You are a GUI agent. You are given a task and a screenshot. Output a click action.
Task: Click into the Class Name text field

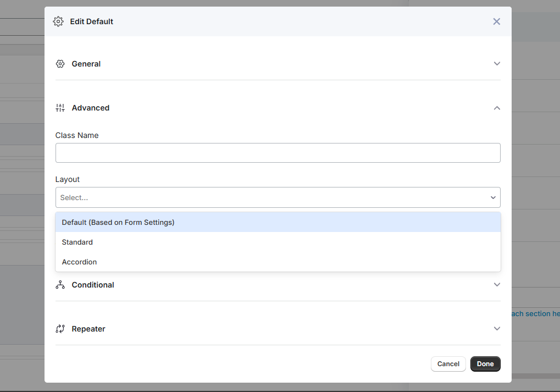[278, 153]
